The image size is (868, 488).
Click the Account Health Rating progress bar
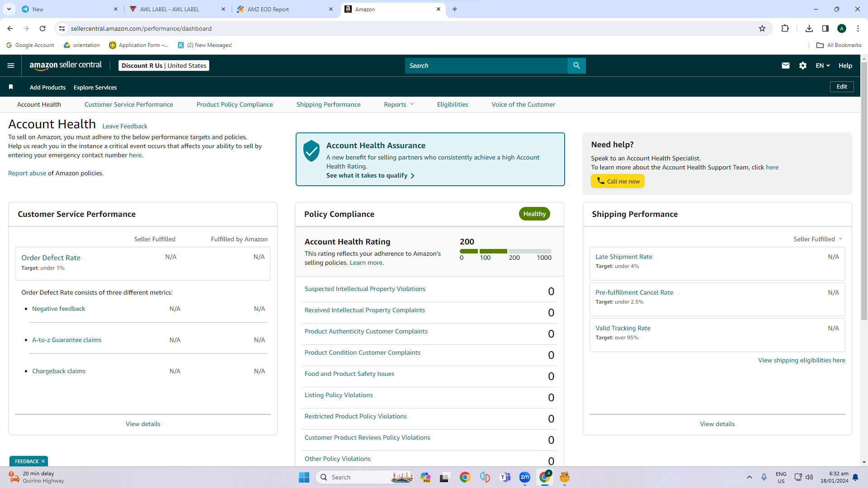(x=505, y=251)
